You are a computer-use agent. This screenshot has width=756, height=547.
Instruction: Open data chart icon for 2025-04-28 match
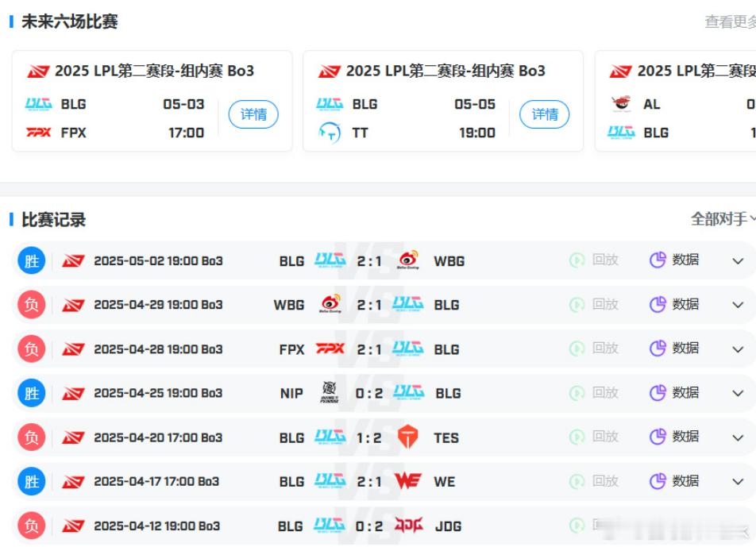(658, 349)
